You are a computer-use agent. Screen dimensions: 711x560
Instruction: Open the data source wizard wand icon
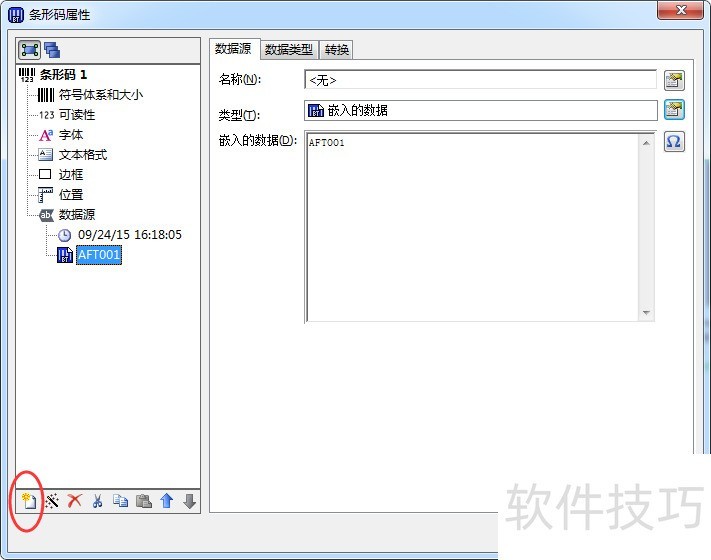point(52,501)
